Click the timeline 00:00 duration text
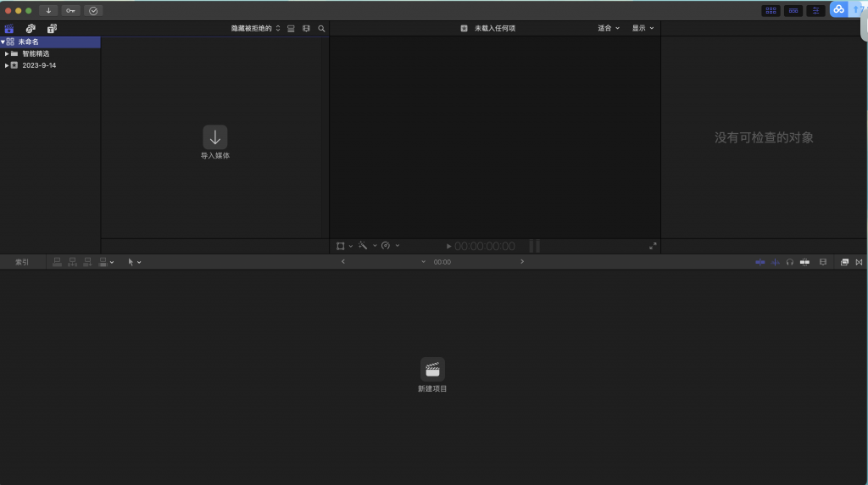This screenshot has width=868, height=485. (442, 262)
